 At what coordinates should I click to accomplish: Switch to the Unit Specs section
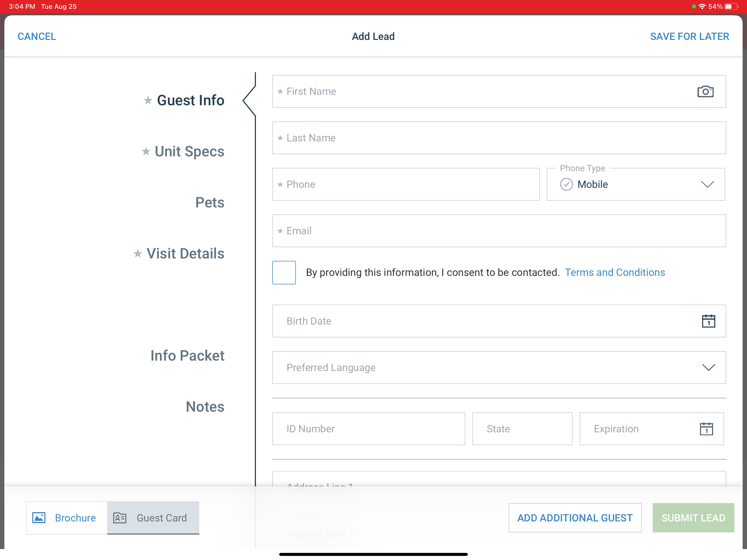coord(189,152)
